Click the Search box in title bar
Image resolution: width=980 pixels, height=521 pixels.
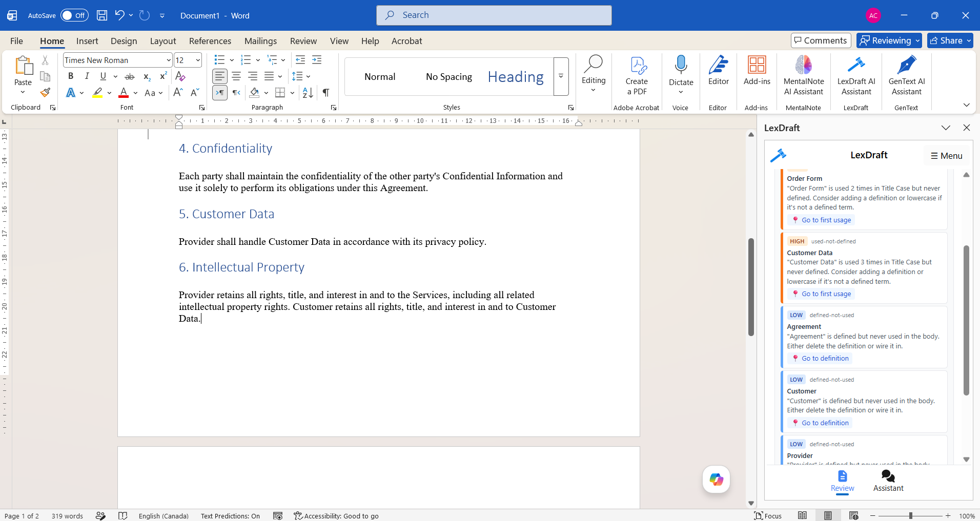pos(494,15)
